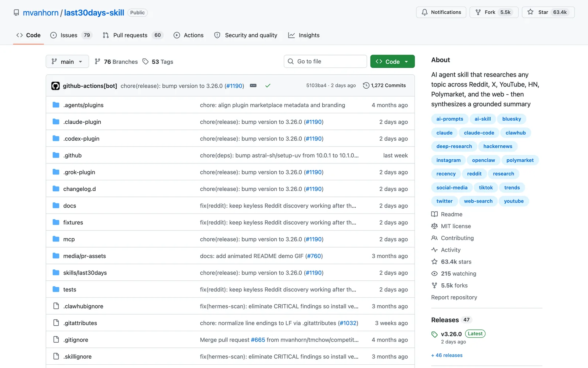Click the Go to file search field
Image resolution: width=588 pixels, height=368 pixels.
tap(325, 61)
